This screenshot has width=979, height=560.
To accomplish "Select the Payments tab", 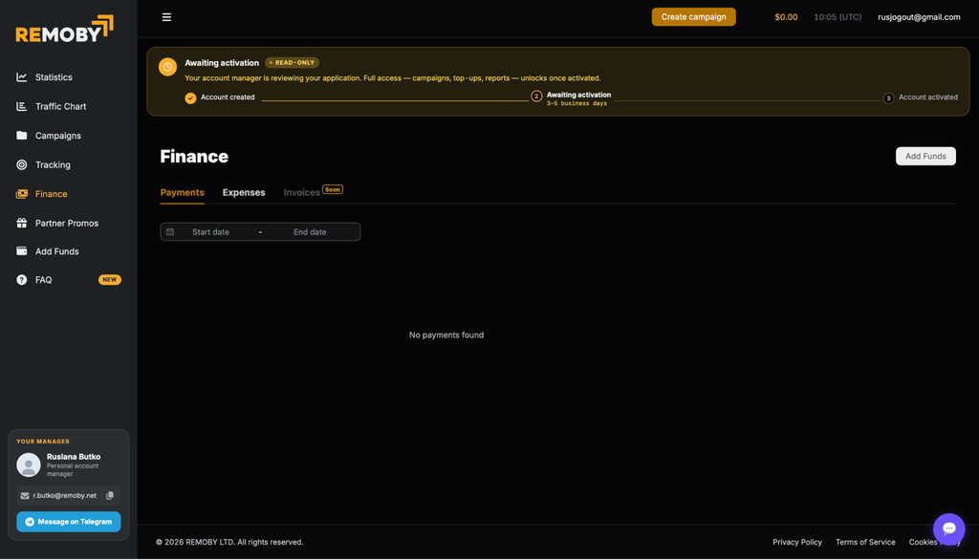I will pyautogui.click(x=182, y=192).
